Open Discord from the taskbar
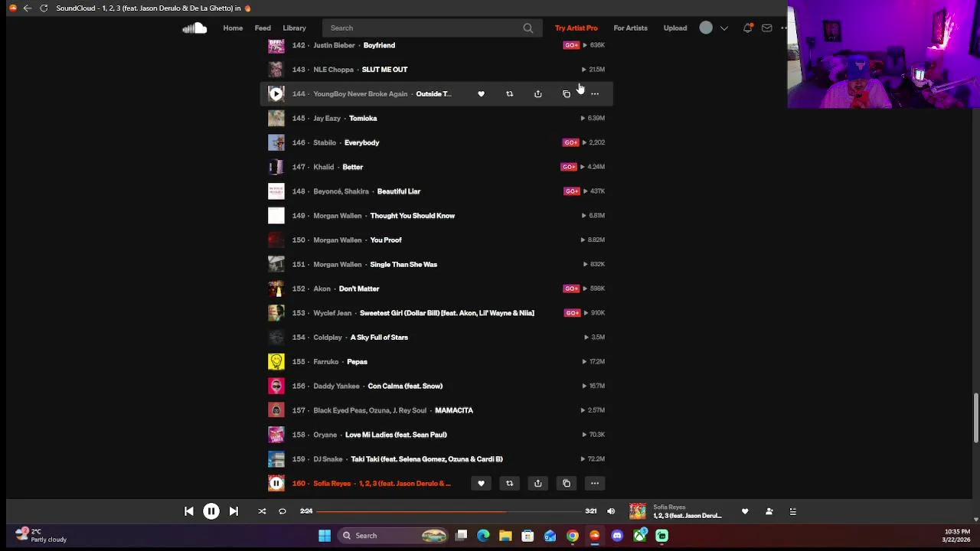The height and width of the screenshot is (551, 980). [x=617, y=536]
